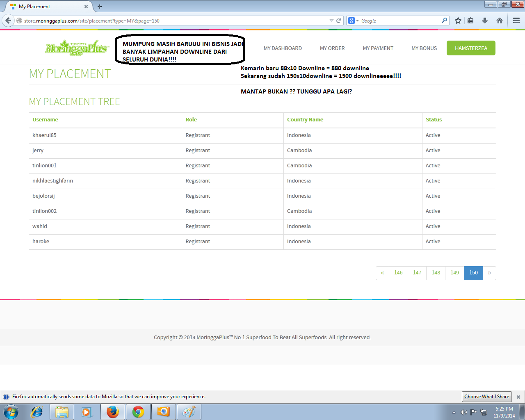This screenshot has width=525, height=420.
Task: Click the Role column header
Action: pyautogui.click(x=191, y=120)
